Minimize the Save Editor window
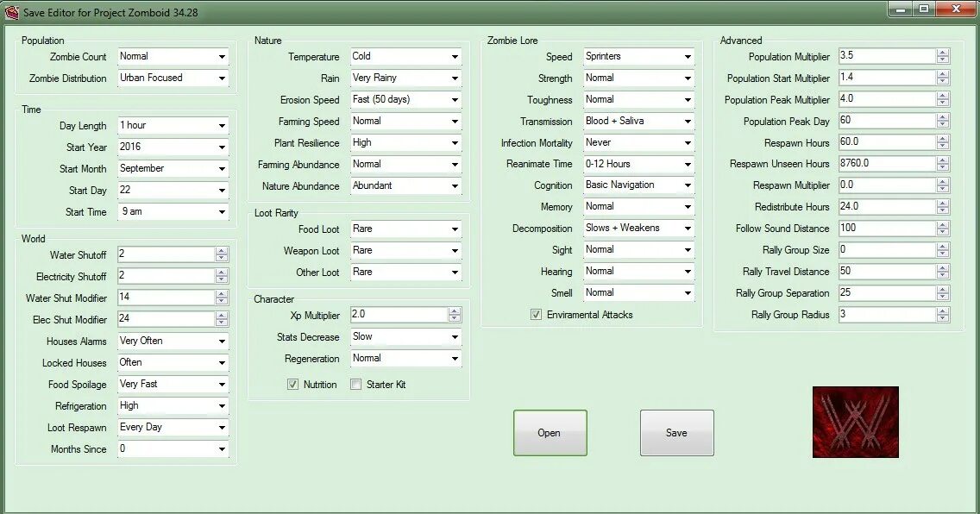This screenshot has width=980, height=514. click(x=901, y=9)
